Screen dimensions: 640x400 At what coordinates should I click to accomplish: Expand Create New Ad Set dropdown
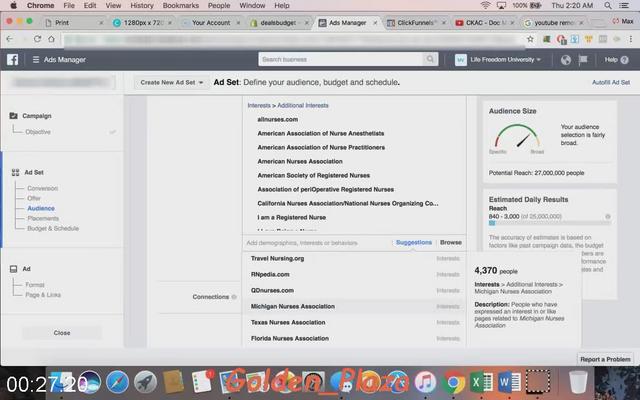pyautogui.click(x=171, y=82)
